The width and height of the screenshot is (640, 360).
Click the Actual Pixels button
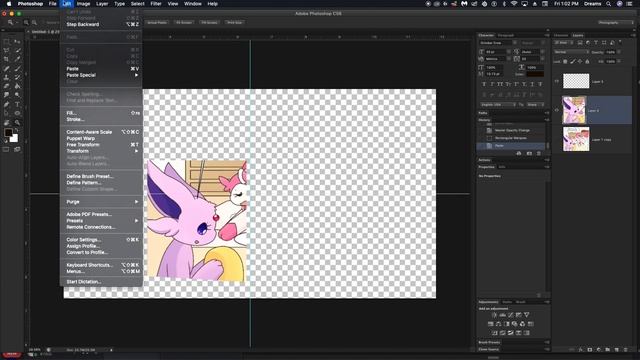[157, 23]
